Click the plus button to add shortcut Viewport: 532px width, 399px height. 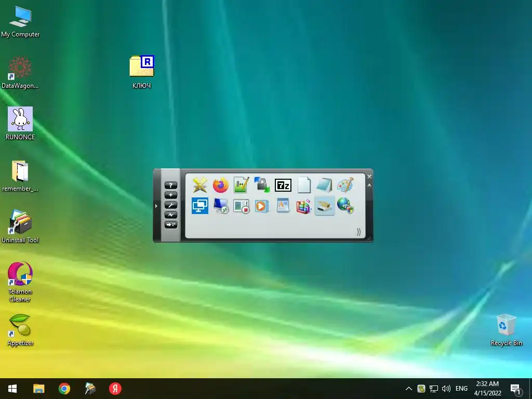coord(170,195)
